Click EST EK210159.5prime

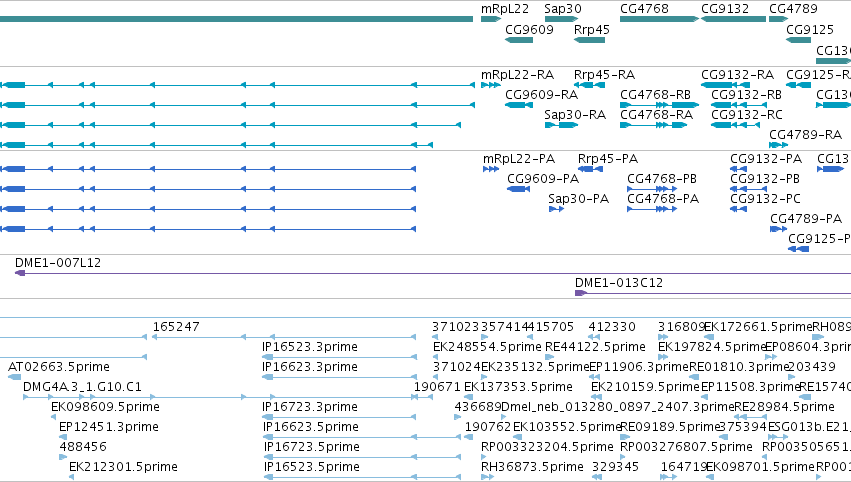point(645,388)
